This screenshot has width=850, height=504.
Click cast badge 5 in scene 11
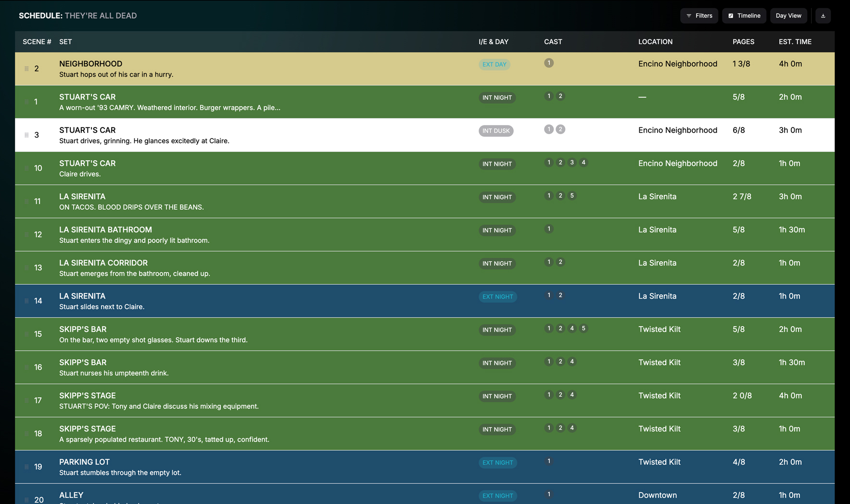pos(571,196)
